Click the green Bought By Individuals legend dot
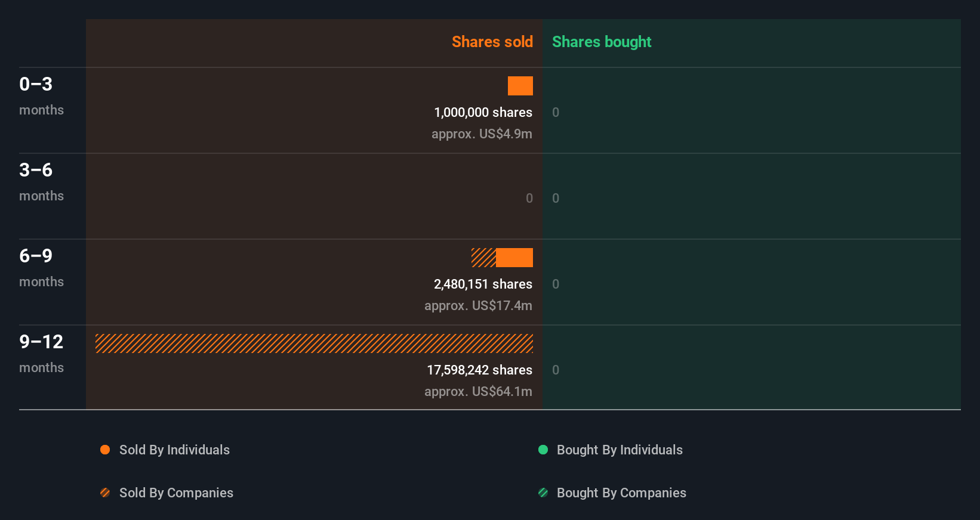 [x=543, y=450]
